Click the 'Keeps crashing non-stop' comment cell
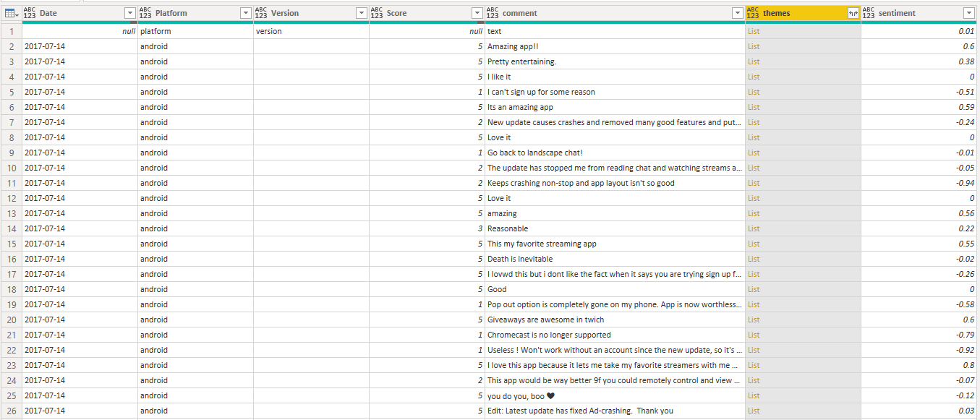Image resolution: width=980 pixels, height=420 pixels. (615, 183)
